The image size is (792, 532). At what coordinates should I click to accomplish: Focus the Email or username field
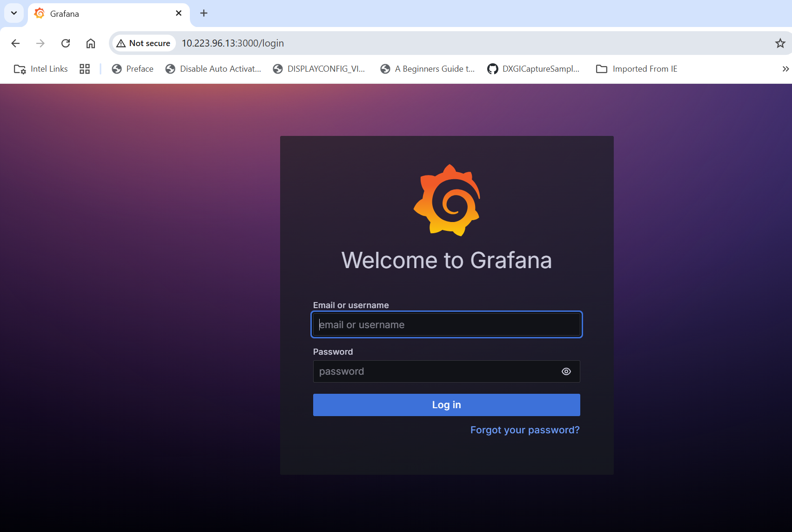(x=446, y=325)
